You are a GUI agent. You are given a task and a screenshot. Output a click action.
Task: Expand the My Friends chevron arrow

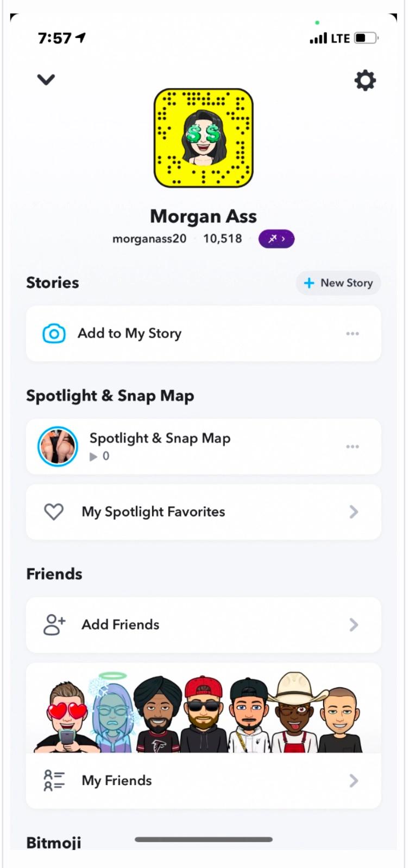pos(354,781)
